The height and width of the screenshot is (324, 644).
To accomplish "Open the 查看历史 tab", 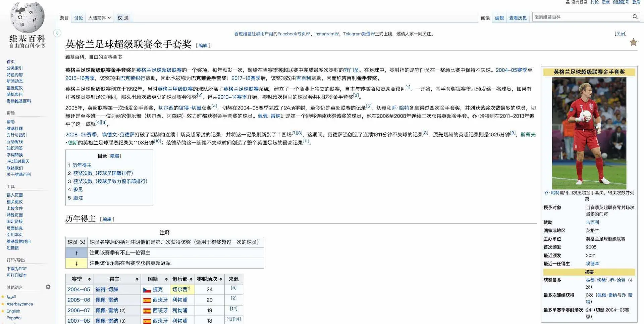I will [518, 18].
